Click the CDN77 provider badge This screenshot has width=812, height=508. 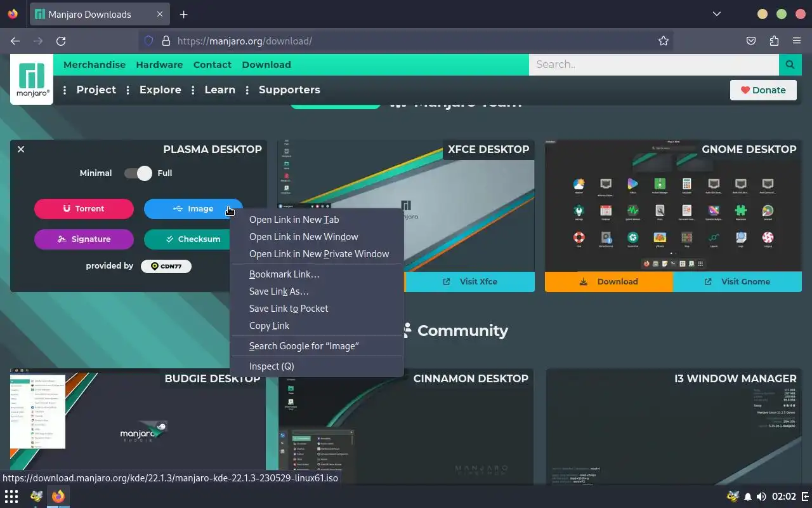[166, 266]
